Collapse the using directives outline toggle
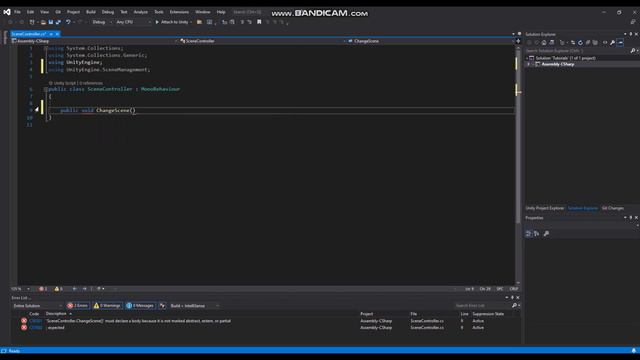The height and width of the screenshot is (360, 640). [46, 48]
